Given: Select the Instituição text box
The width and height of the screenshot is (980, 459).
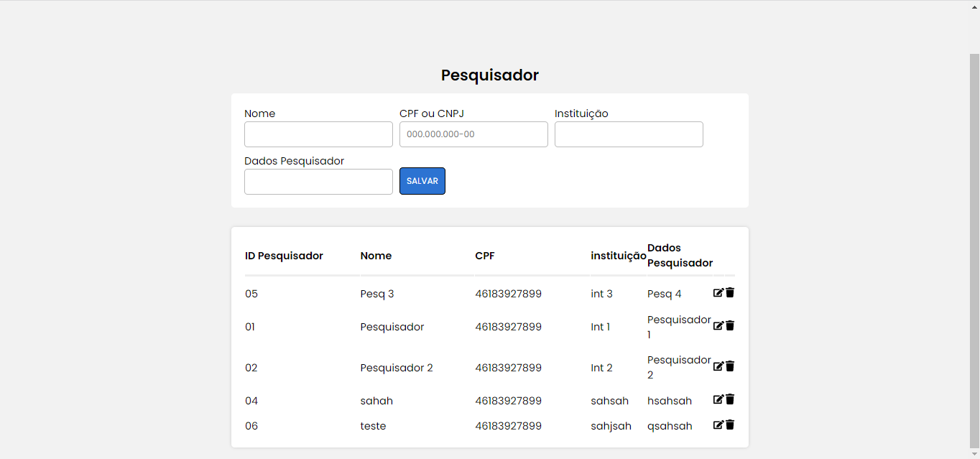Looking at the screenshot, I should coord(629,134).
